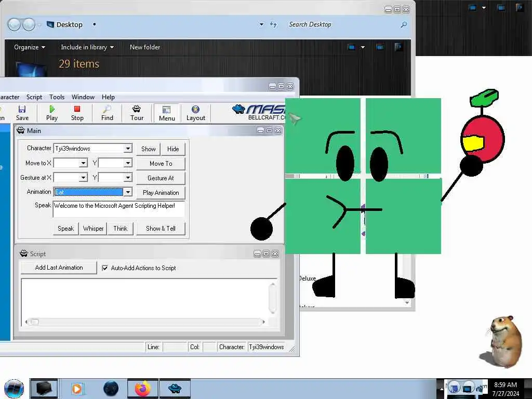Click the Think button
This screenshot has height=399, width=532.
coord(121,229)
